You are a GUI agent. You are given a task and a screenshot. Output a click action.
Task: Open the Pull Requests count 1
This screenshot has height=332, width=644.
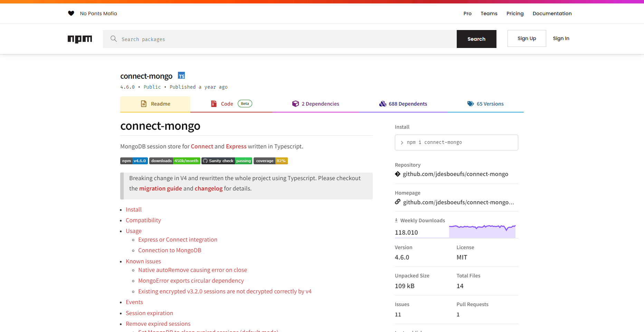pyautogui.click(x=458, y=314)
